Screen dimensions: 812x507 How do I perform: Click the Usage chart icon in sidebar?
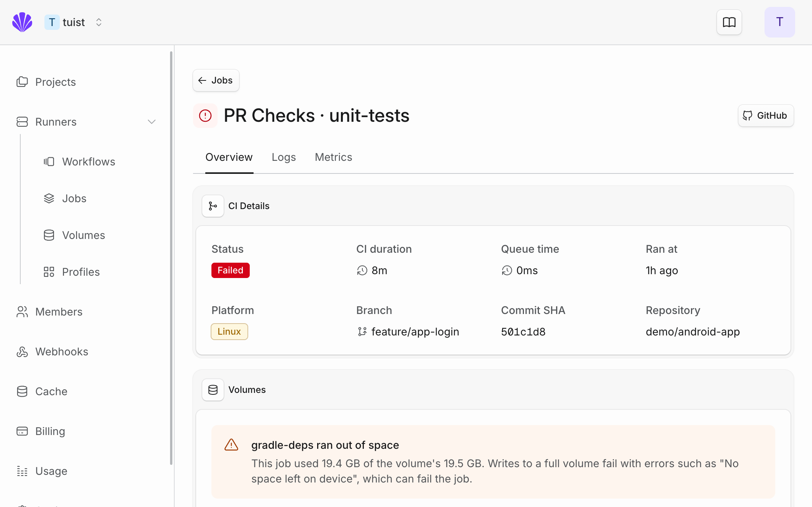click(22, 471)
